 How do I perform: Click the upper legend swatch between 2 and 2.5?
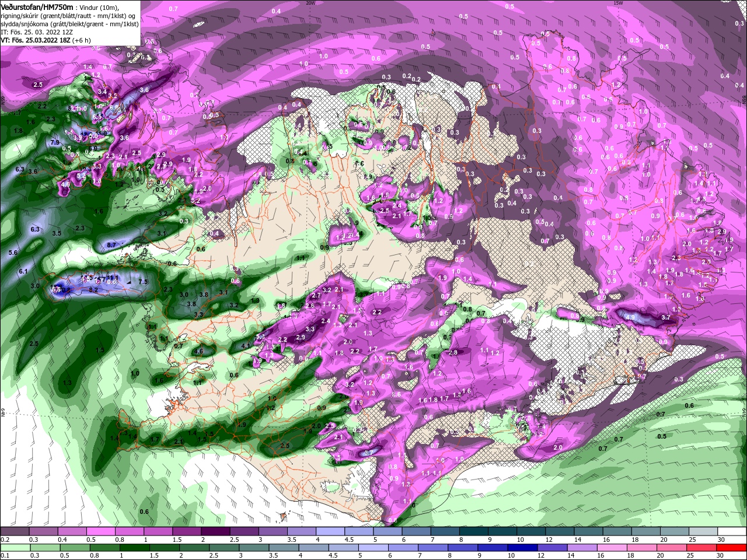215,531
